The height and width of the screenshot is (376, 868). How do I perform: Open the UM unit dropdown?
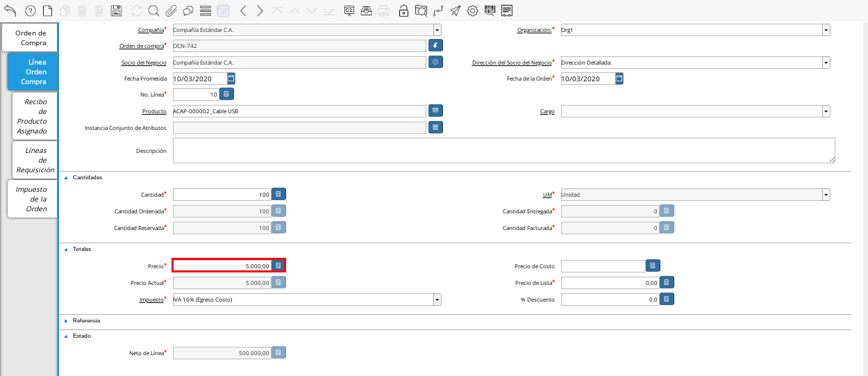pos(826,195)
